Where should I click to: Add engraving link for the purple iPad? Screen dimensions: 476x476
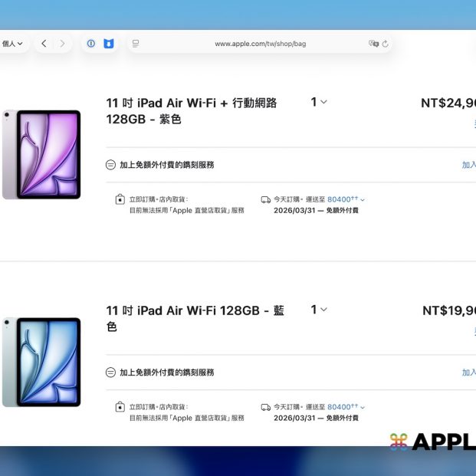tap(468, 165)
